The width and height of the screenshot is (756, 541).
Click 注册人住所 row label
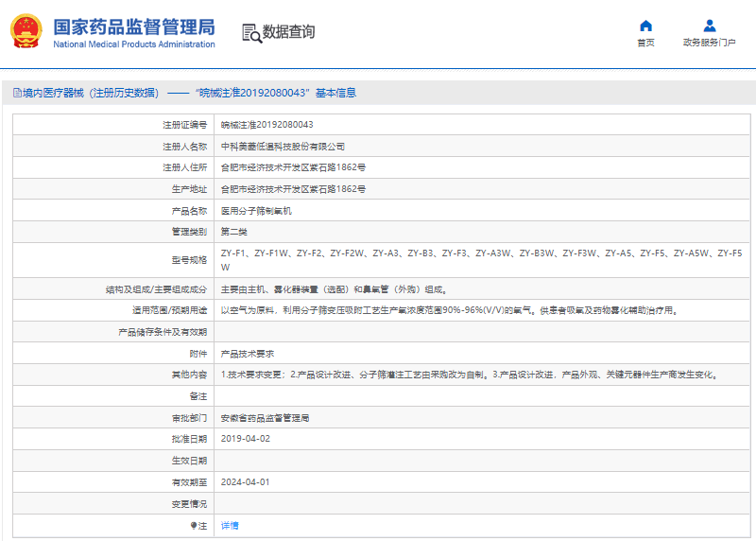pyautogui.click(x=184, y=167)
